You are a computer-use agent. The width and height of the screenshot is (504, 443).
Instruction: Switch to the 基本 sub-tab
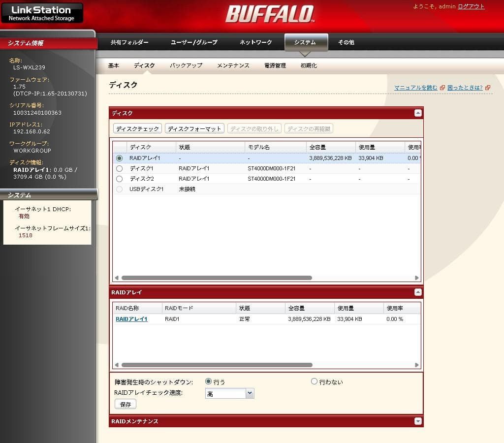pos(114,65)
